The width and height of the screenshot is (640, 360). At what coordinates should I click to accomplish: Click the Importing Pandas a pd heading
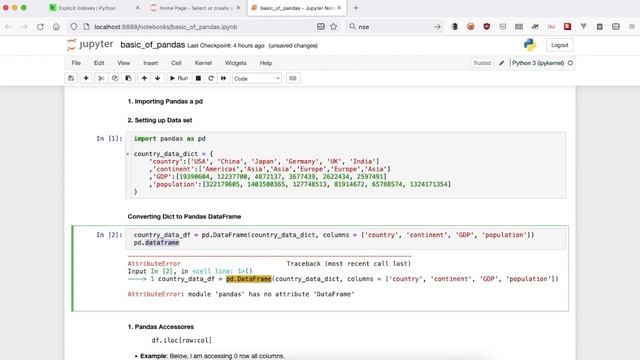[165, 101]
